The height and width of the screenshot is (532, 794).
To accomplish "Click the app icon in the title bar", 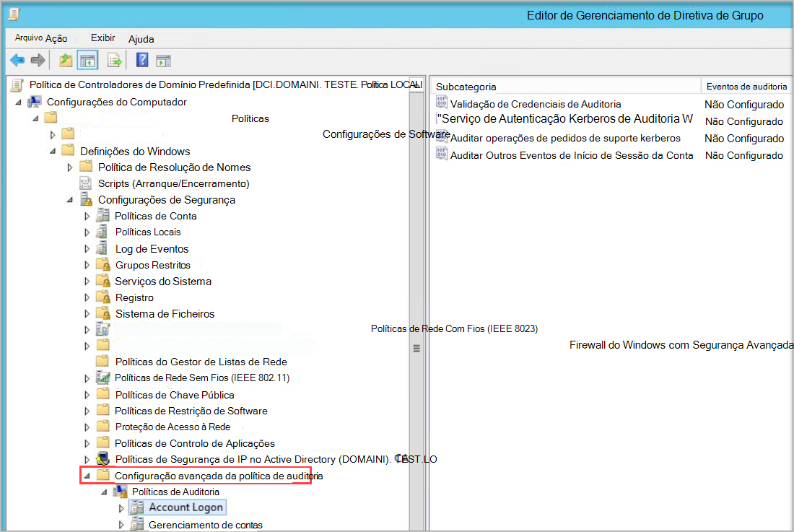I will tap(14, 14).
